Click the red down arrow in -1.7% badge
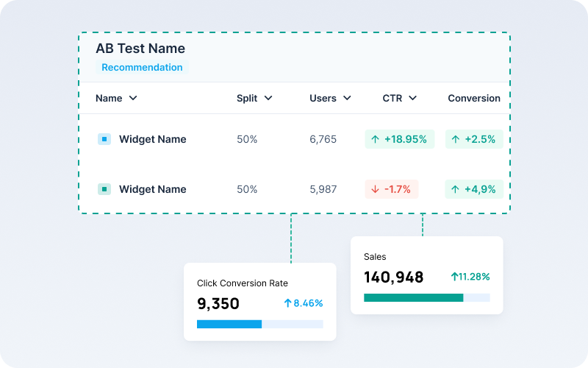588x368 pixels. [375, 189]
